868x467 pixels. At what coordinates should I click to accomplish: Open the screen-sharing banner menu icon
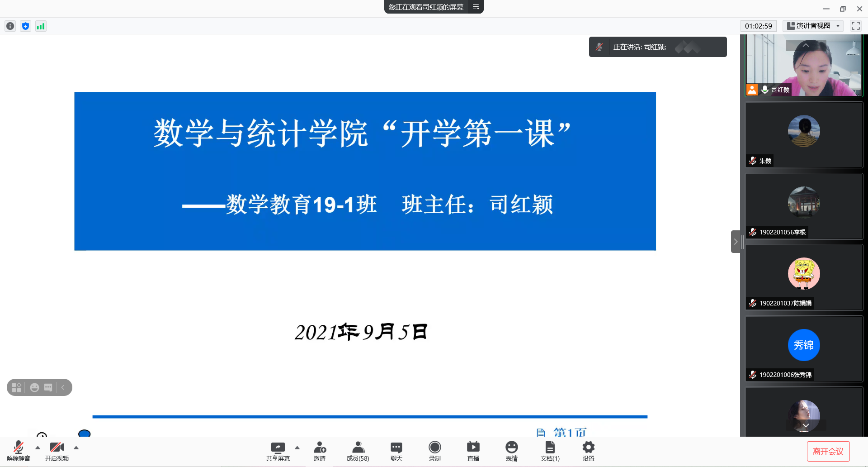pos(476,7)
